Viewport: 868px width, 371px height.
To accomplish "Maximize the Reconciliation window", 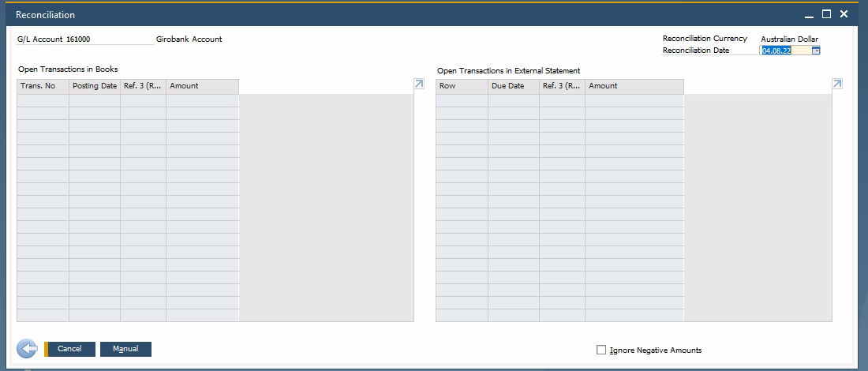I will (x=826, y=14).
